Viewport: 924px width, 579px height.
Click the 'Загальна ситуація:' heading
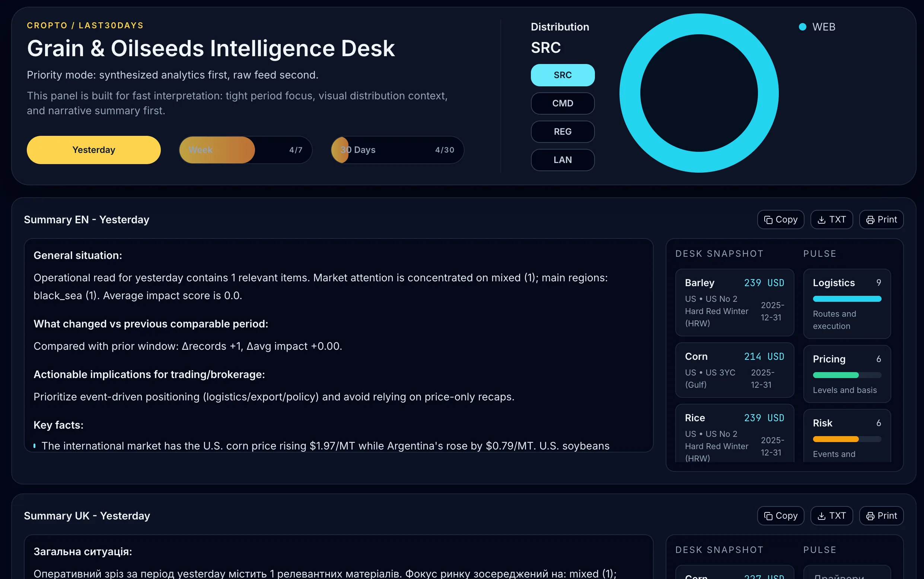83,552
